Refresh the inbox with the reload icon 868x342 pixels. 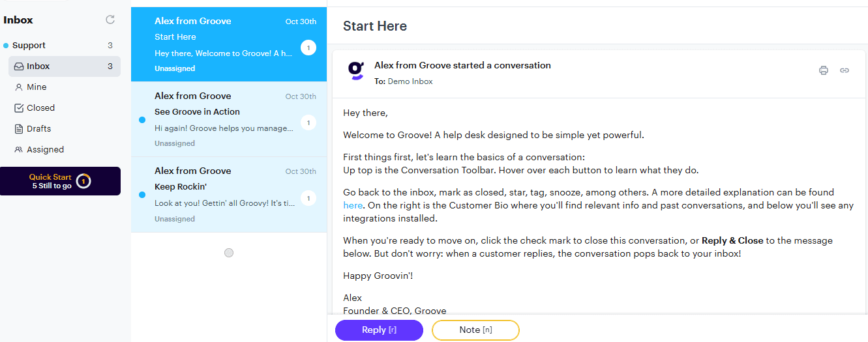pyautogui.click(x=110, y=20)
